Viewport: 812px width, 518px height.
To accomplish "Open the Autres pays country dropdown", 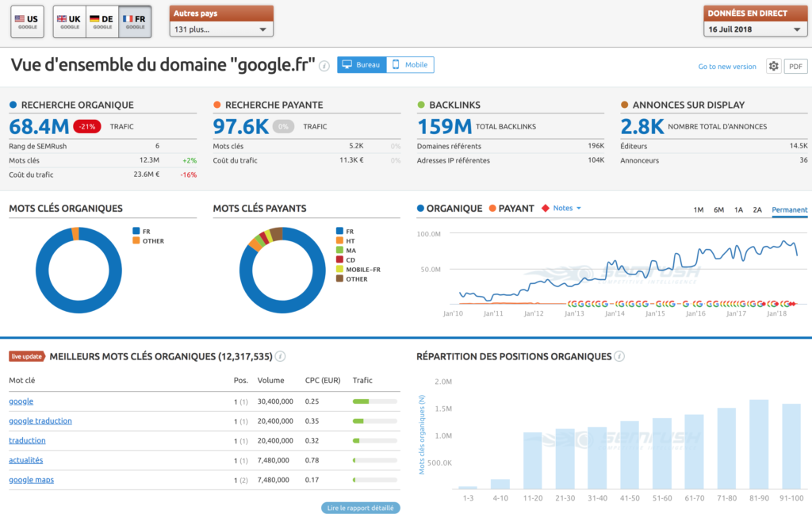I will (221, 29).
